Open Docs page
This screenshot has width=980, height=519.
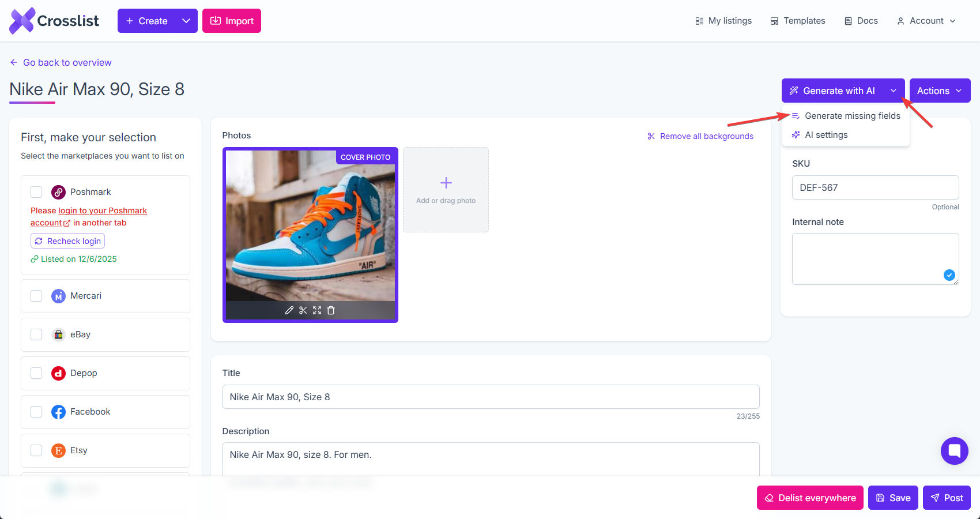pos(861,21)
